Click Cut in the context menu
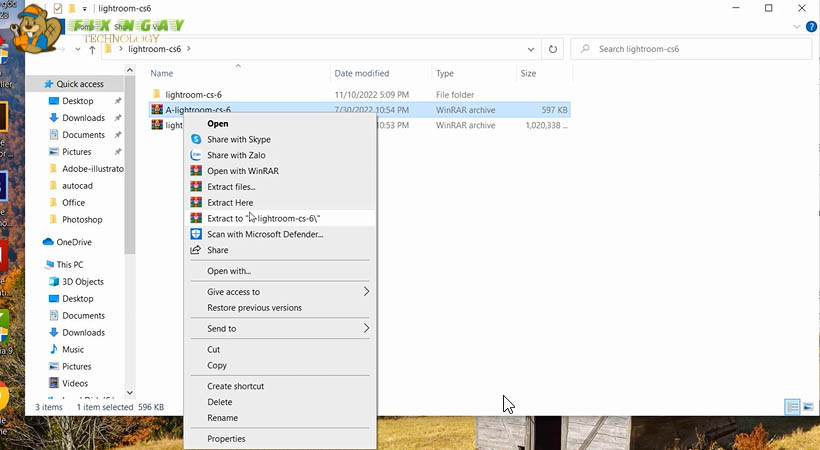Image resolution: width=820 pixels, height=450 pixels. click(x=213, y=350)
